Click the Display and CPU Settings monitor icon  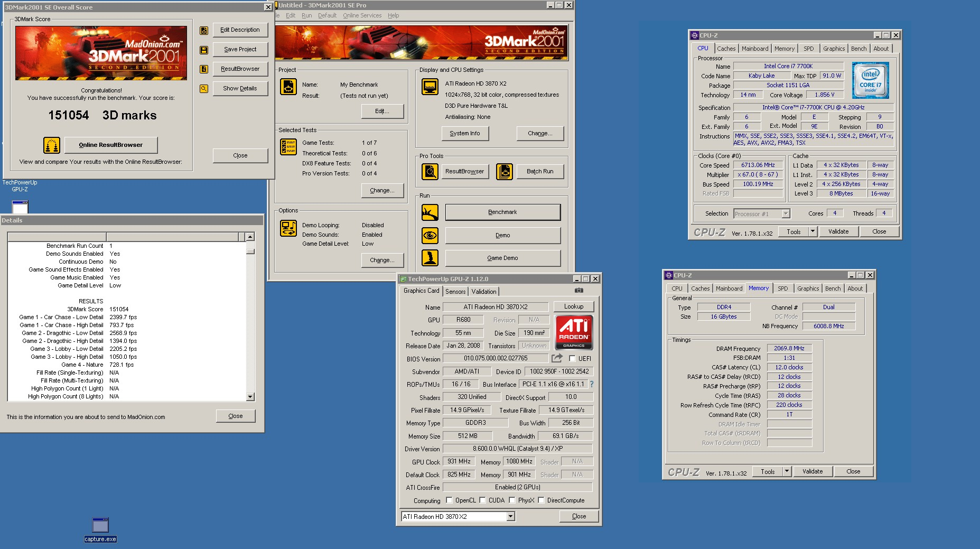coord(430,87)
